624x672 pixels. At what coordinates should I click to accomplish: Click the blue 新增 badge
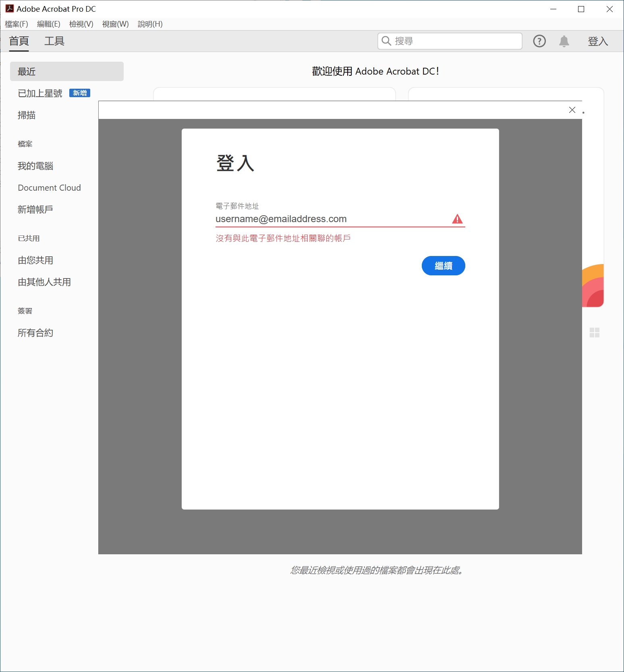coord(80,93)
